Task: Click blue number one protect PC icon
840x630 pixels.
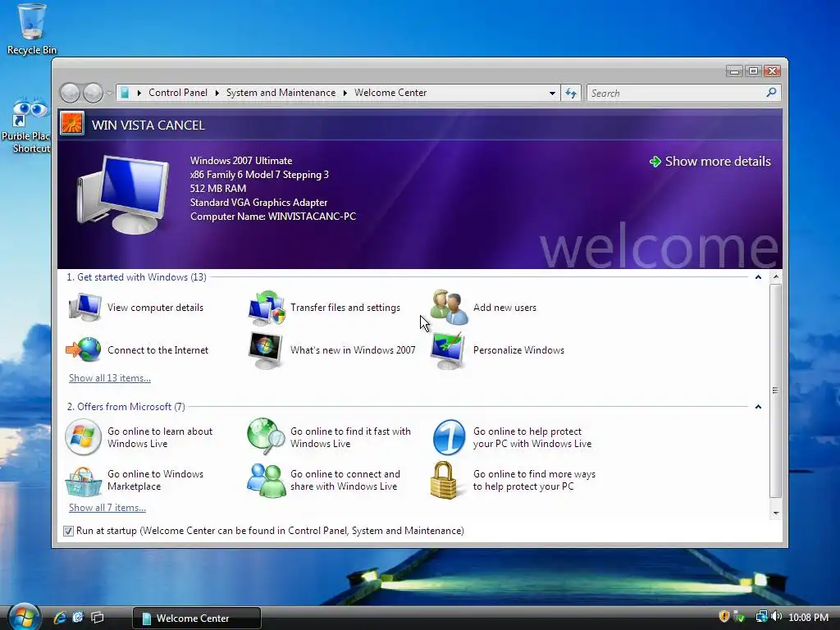Action: (x=449, y=437)
